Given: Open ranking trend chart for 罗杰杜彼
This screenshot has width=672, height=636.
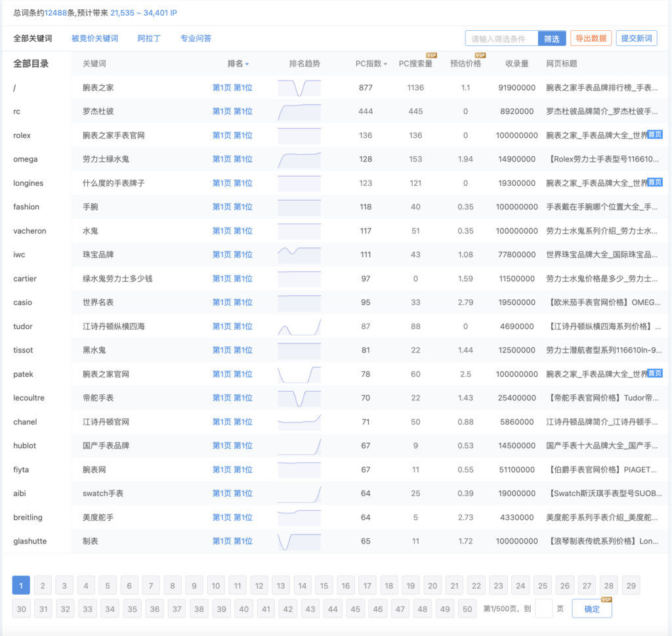Looking at the screenshot, I should tap(299, 112).
